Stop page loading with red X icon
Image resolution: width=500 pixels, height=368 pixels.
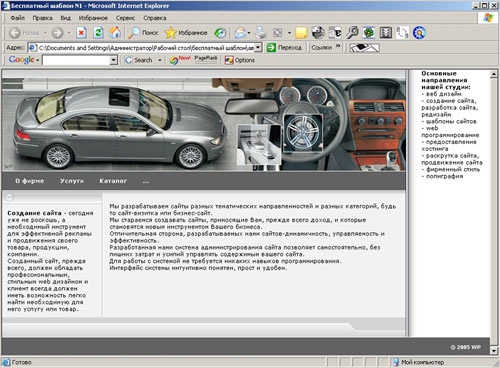(x=81, y=33)
